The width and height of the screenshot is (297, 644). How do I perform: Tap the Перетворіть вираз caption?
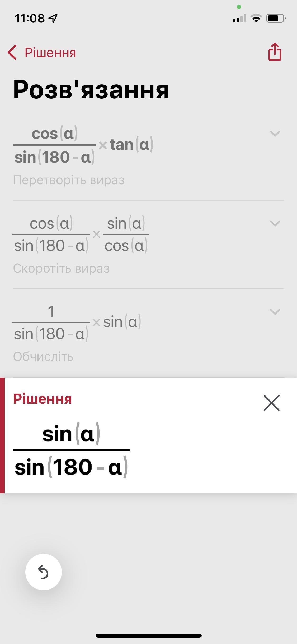[69, 180]
